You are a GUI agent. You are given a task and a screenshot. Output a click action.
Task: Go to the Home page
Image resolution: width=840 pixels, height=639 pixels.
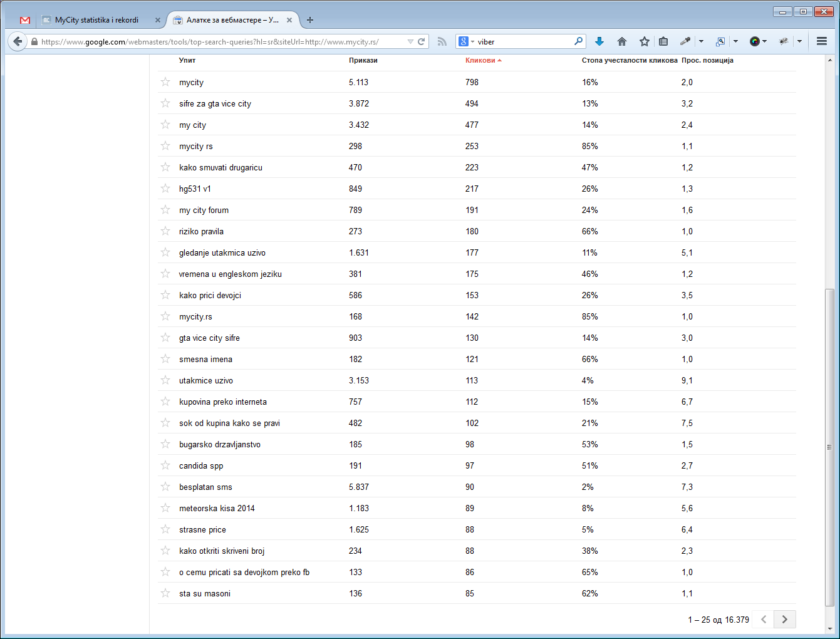pos(622,41)
